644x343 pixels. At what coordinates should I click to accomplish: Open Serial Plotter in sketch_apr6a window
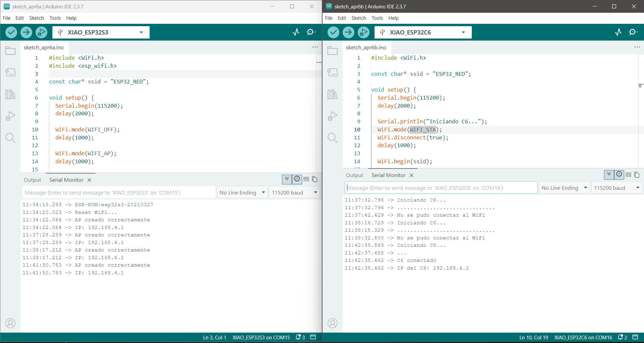click(296, 32)
